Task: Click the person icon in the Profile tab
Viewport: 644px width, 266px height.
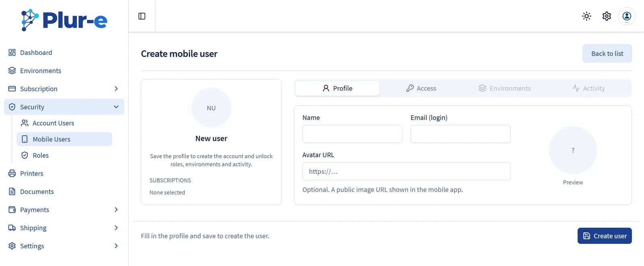Action: point(326,88)
